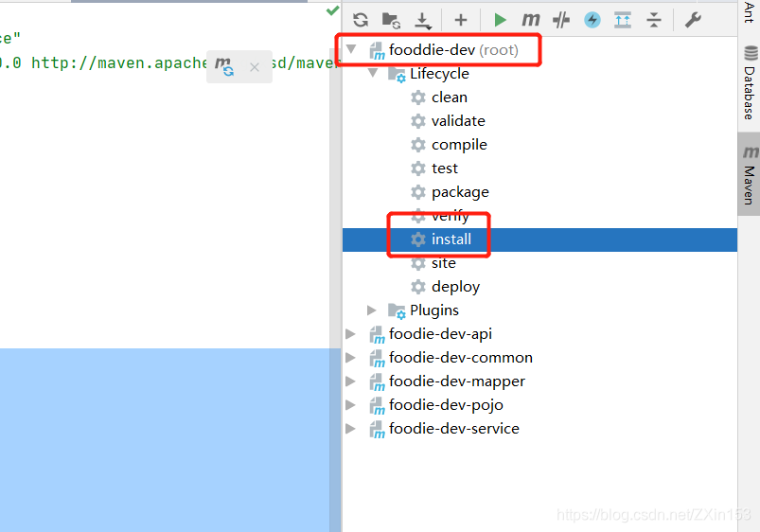Select the deploy lifecycle goal
The height and width of the screenshot is (532, 760).
click(455, 287)
